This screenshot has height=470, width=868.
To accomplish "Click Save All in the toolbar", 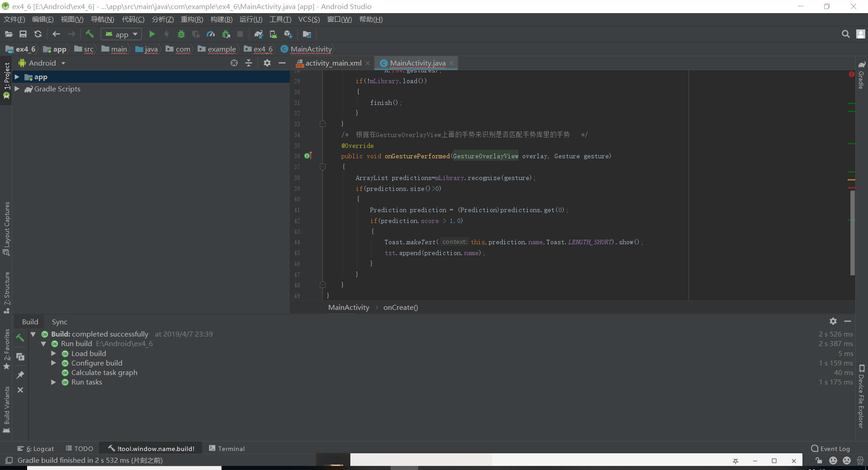I will [23, 34].
